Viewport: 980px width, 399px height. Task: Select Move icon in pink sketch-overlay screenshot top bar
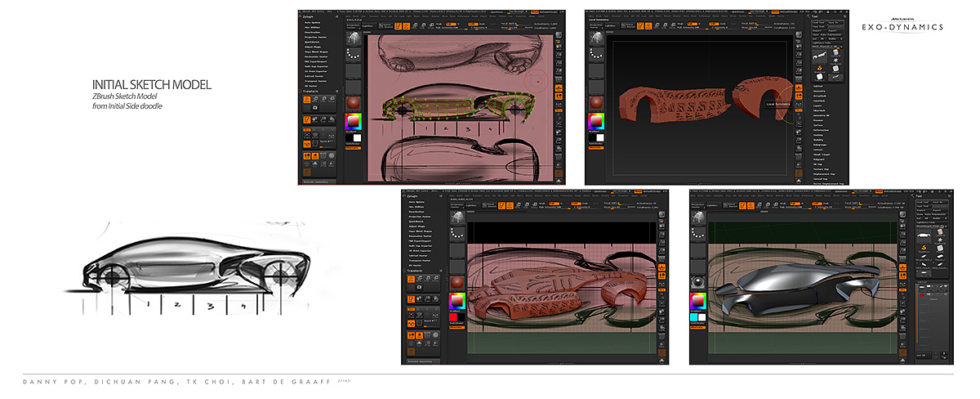pos(415,25)
